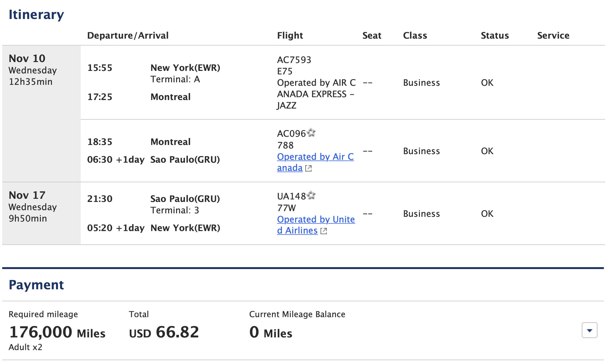Screen dimensions: 608x364
Task: Click the Class column header
Action: [415, 35]
